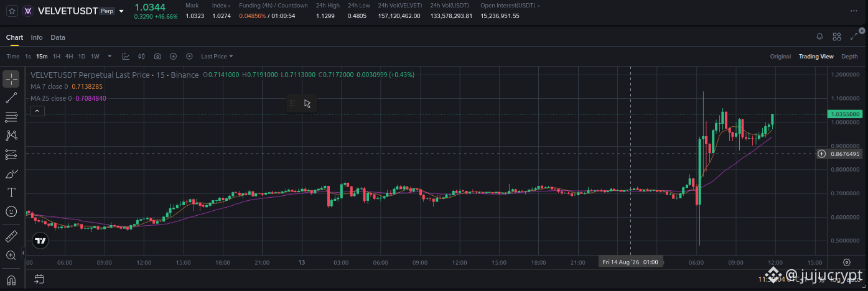
Task: Select the 1W time interval
Action: point(95,57)
